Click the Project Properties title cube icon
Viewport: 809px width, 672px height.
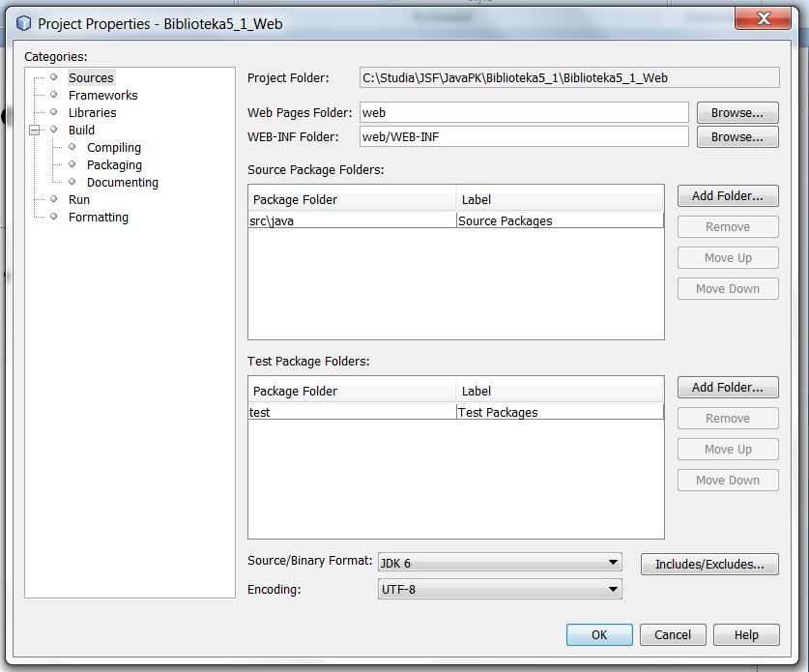click(24, 24)
